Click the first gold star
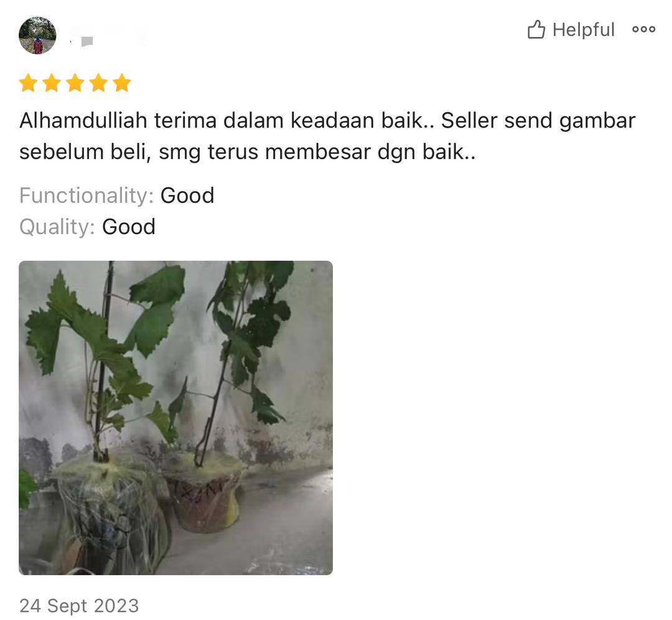672x620 pixels. click(28, 82)
